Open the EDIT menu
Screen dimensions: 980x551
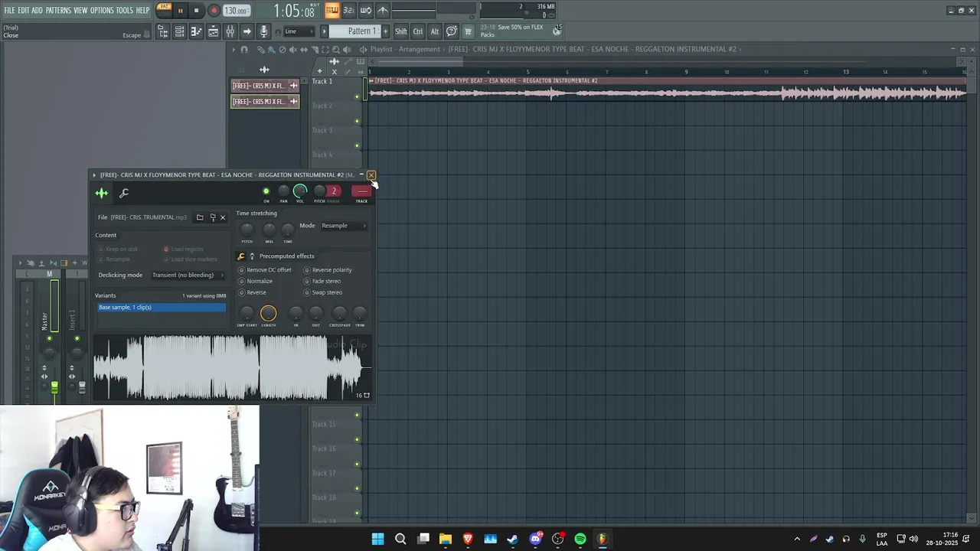(24, 10)
